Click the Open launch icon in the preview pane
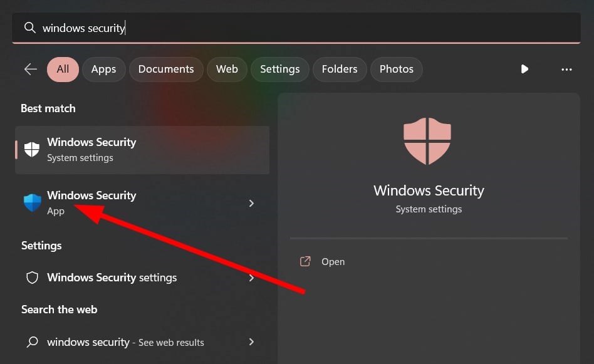The height and width of the screenshot is (364, 594). 305,261
